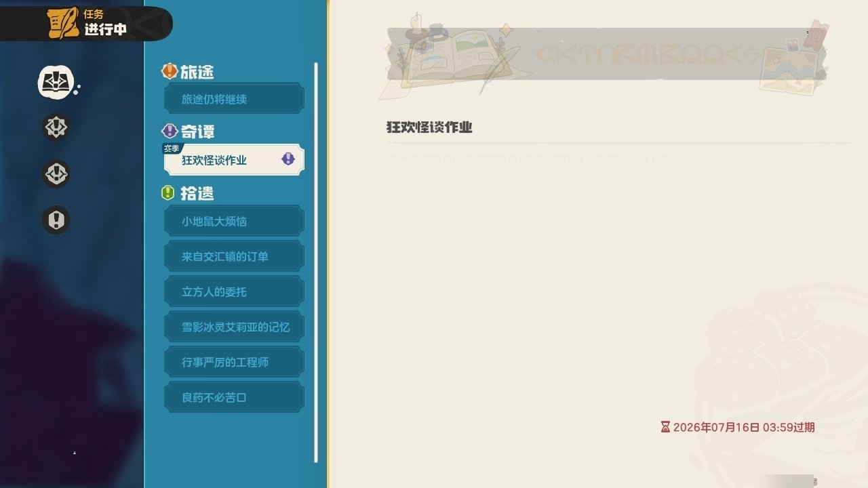The width and height of the screenshot is (868, 488).
Task: Click the expiry date 2026年07月16日 03:59过期
Action: pyautogui.click(x=745, y=427)
